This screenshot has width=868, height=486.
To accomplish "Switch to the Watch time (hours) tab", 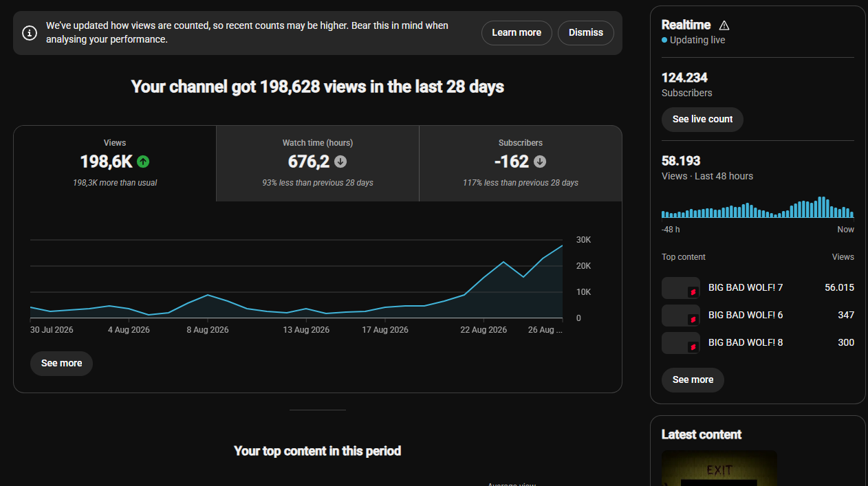I will click(x=318, y=164).
